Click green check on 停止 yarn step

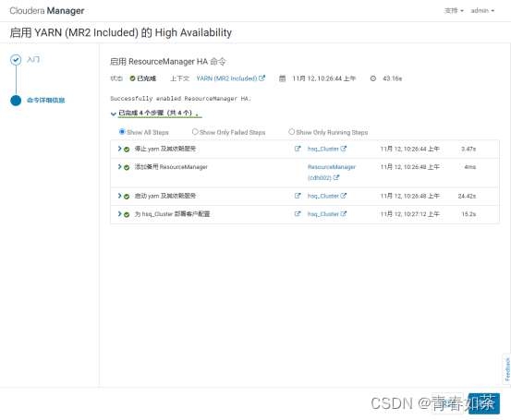point(127,150)
